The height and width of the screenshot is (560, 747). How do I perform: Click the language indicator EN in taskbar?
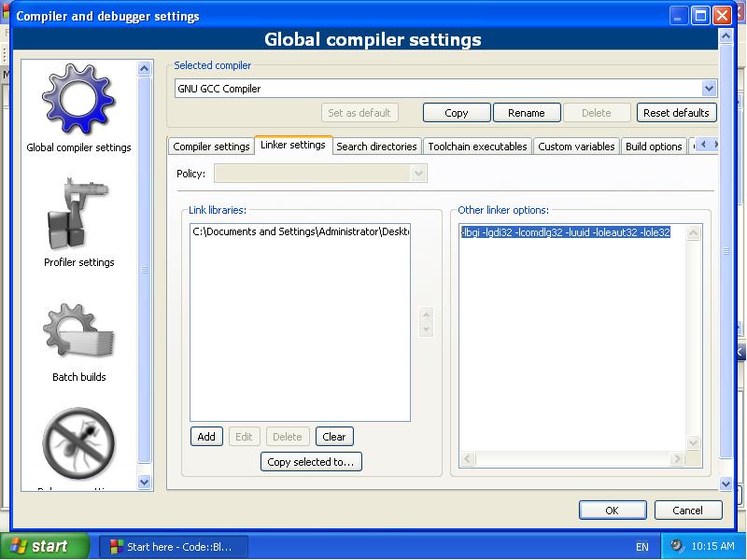pos(641,546)
